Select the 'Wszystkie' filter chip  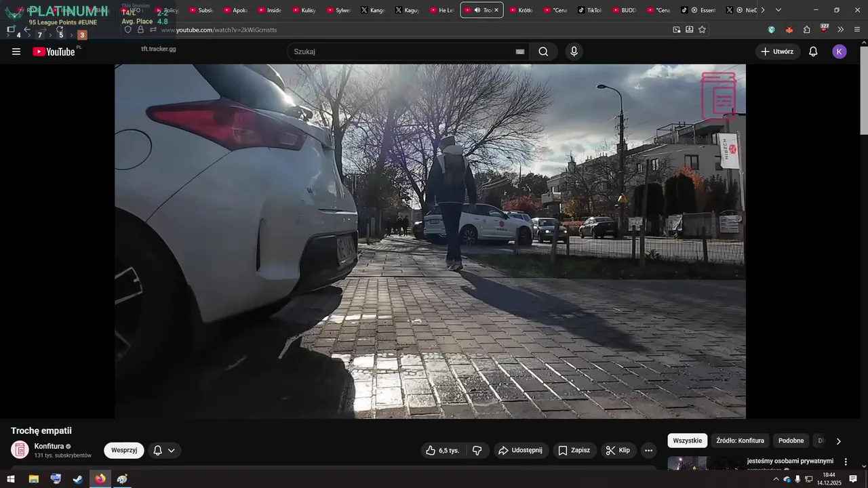pos(688,441)
